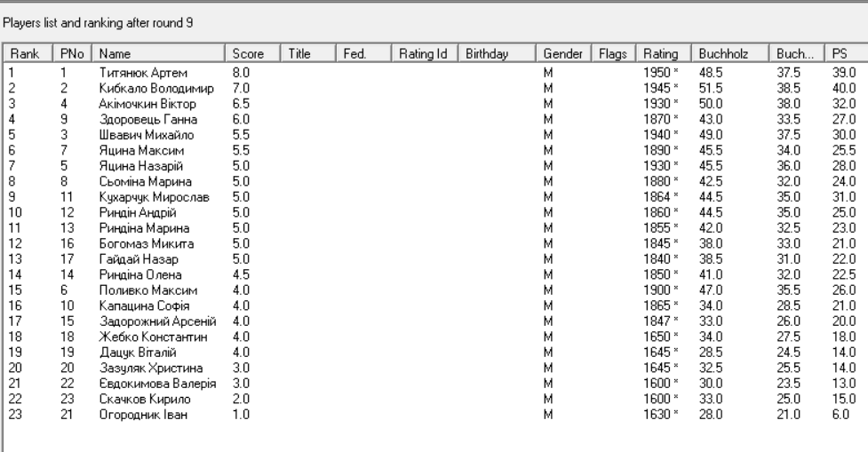The height and width of the screenshot is (452, 868).
Task: Select player Жебко Константин
Action: tap(149, 339)
